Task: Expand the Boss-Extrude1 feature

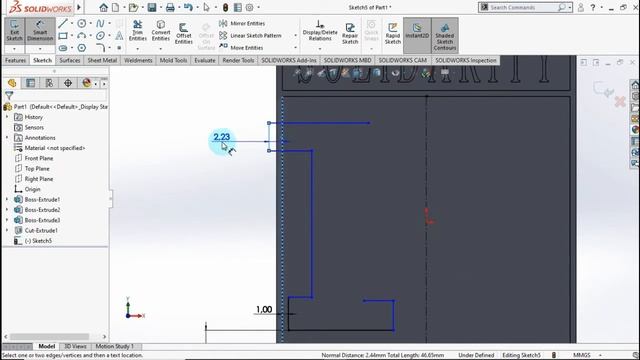Action: [x=7, y=199]
